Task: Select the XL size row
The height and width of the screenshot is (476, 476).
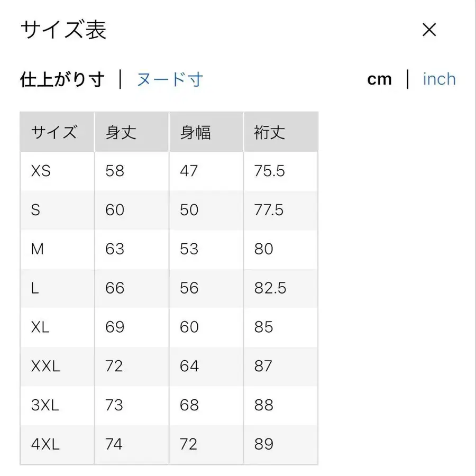Action: click(x=41, y=327)
